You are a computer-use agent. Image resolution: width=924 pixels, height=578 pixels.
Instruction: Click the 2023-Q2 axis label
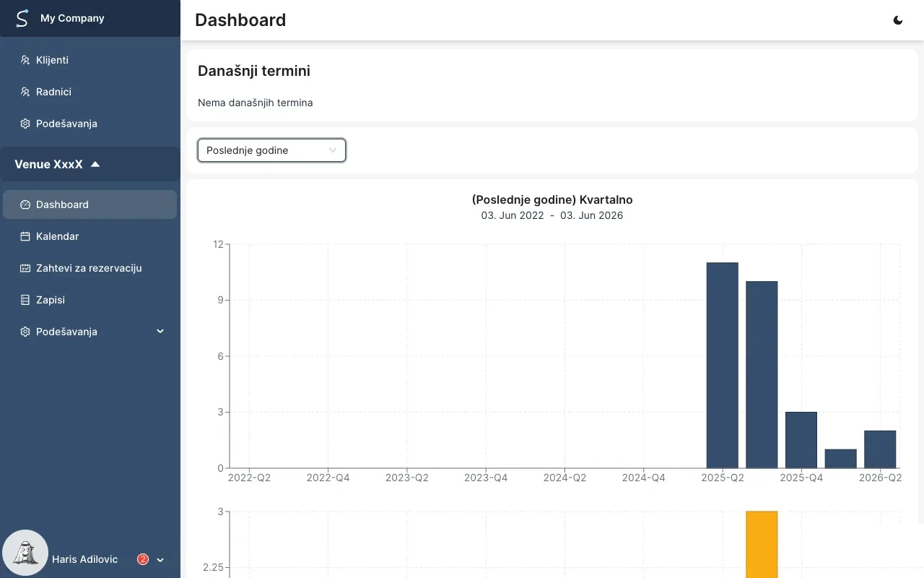(x=407, y=478)
